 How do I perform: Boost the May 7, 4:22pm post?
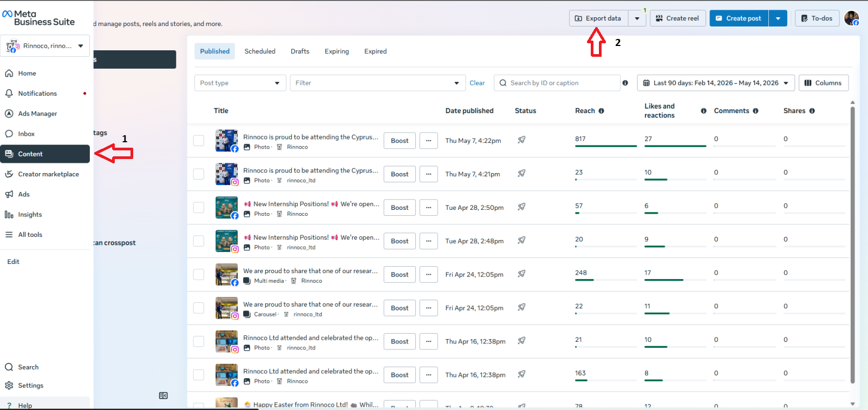(400, 141)
